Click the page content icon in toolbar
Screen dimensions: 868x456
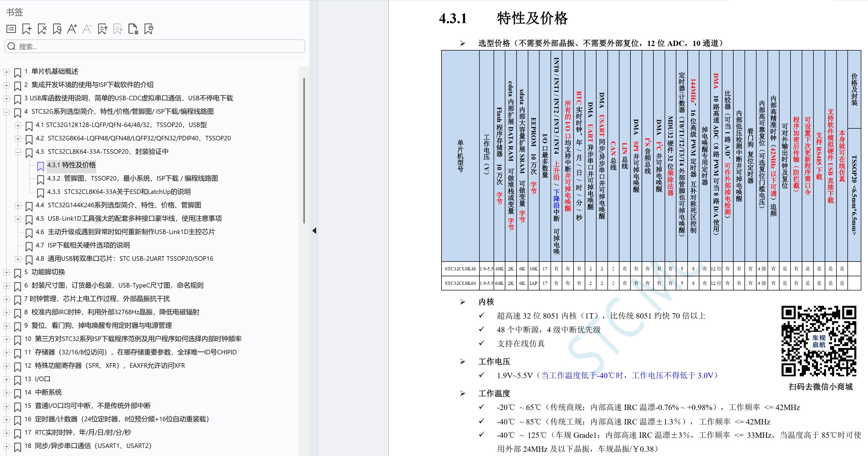click(x=134, y=29)
